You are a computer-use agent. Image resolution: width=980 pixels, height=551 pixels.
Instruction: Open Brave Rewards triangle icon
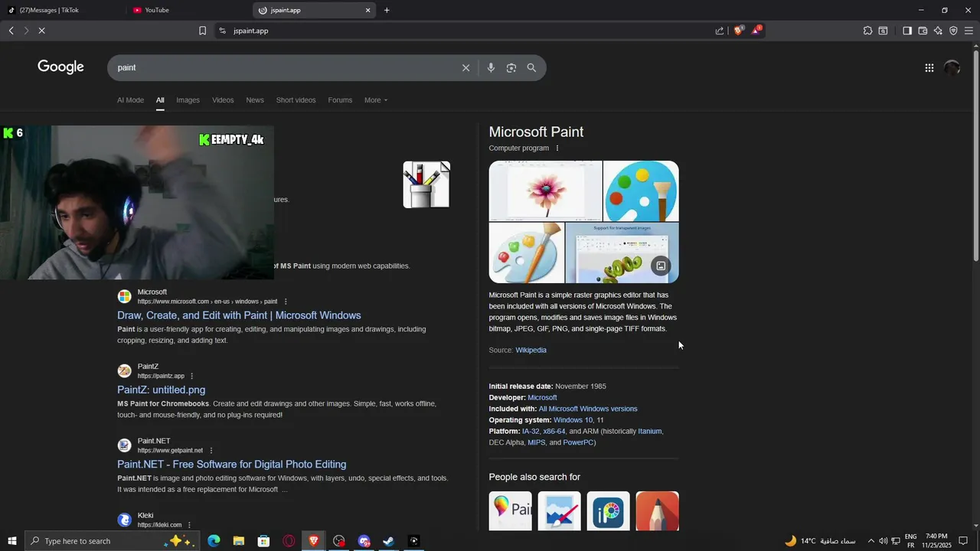coord(756,31)
